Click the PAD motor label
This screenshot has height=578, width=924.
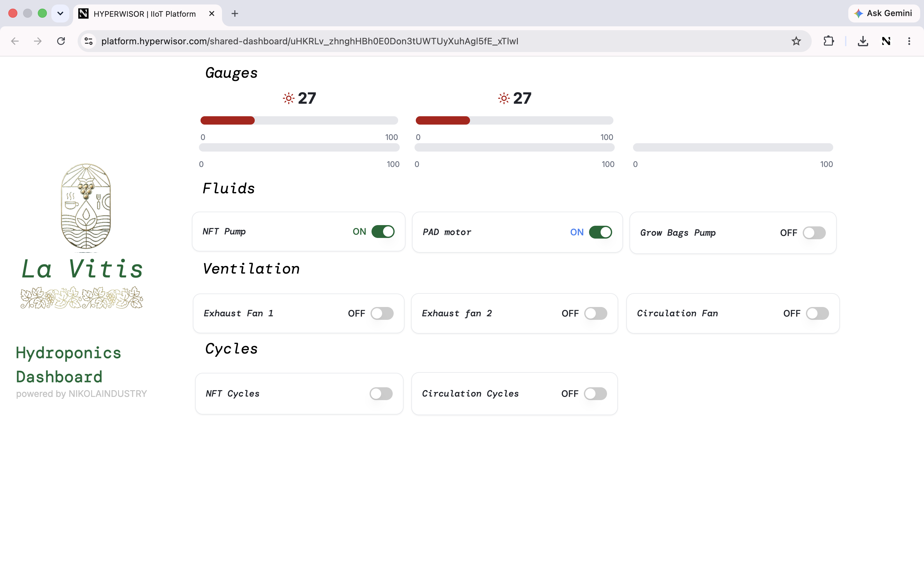point(447,232)
